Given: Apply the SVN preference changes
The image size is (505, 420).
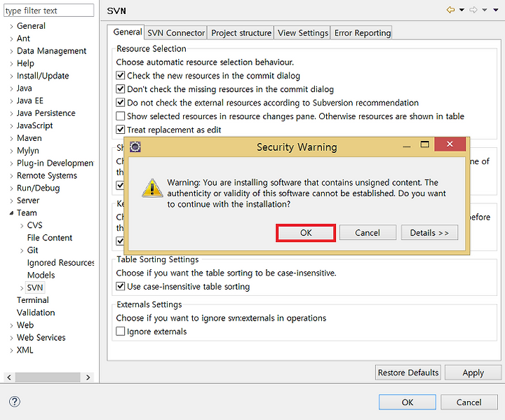Looking at the screenshot, I should [x=473, y=372].
